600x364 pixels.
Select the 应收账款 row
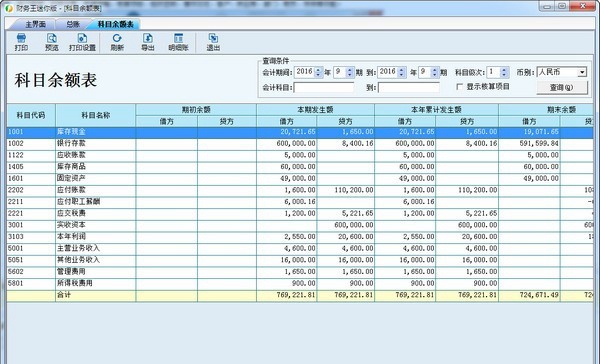(300, 155)
